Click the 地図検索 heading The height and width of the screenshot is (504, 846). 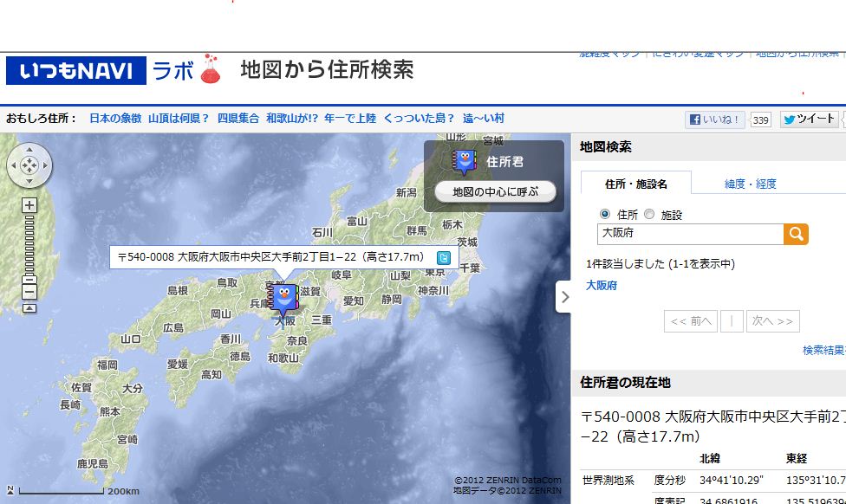[606, 146]
